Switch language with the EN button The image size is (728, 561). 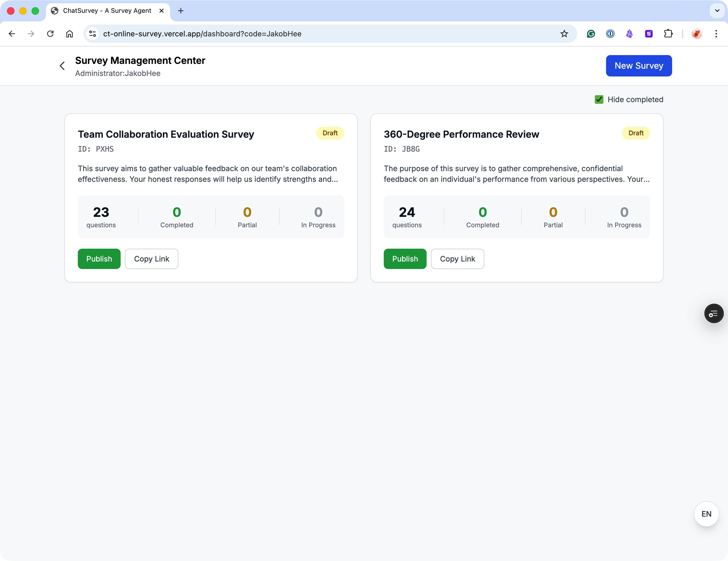706,514
